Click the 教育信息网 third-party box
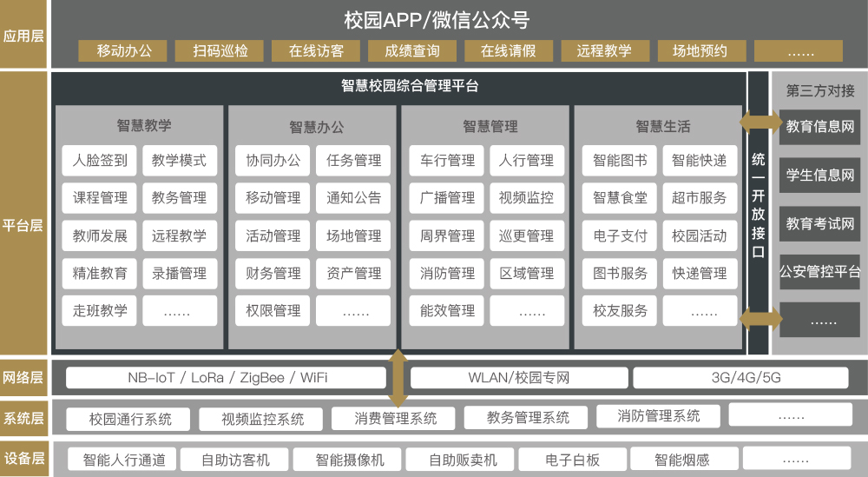 [820, 127]
